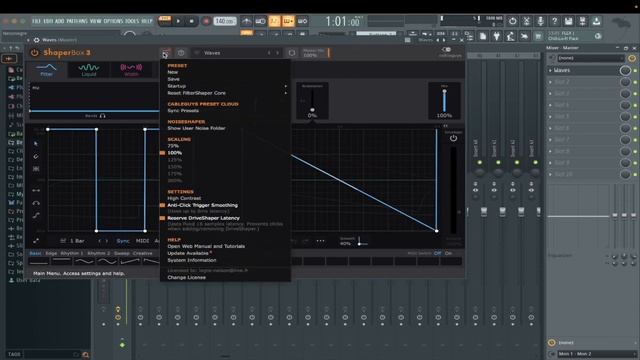This screenshot has height=360, width=640.
Task: Click the gear icon beside Waves plugin title
Action: click(36, 40)
